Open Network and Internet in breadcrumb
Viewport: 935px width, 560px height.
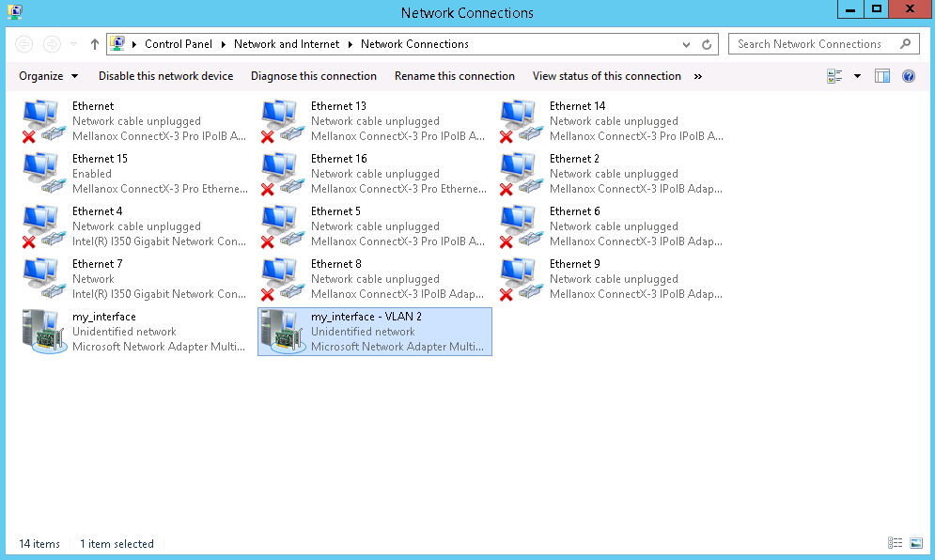click(x=287, y=43)
